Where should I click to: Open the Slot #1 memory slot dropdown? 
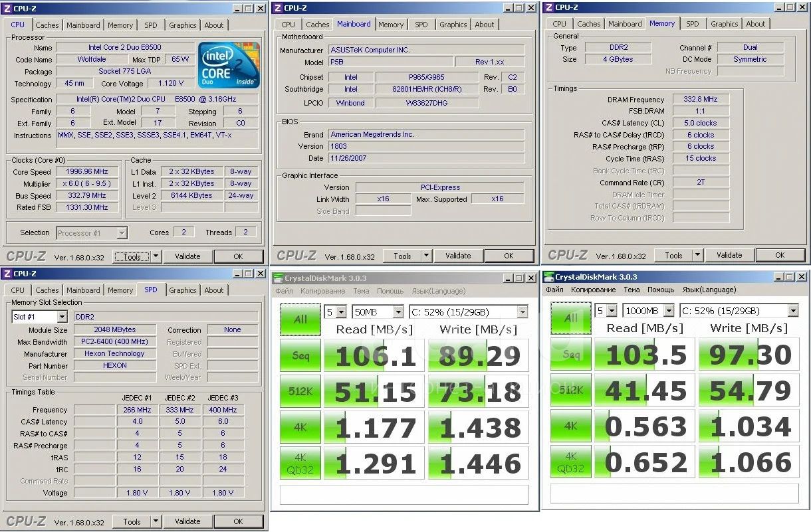[62, 317]
